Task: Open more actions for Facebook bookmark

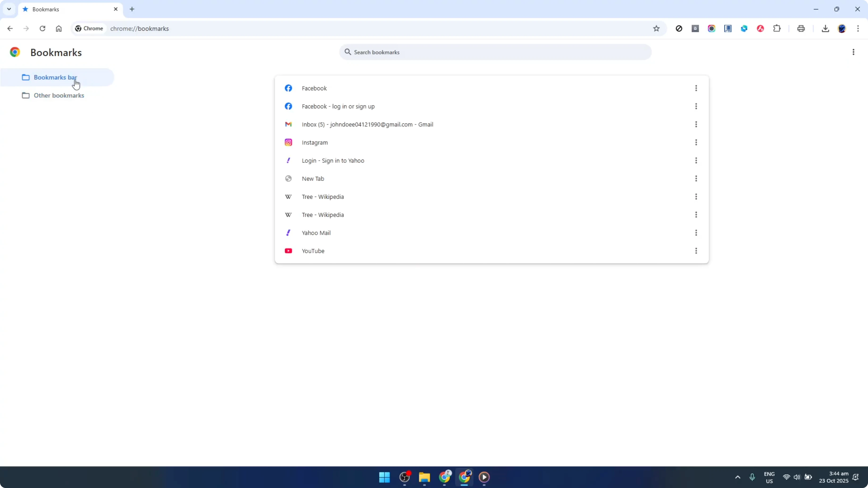Action: click(696, 88)
